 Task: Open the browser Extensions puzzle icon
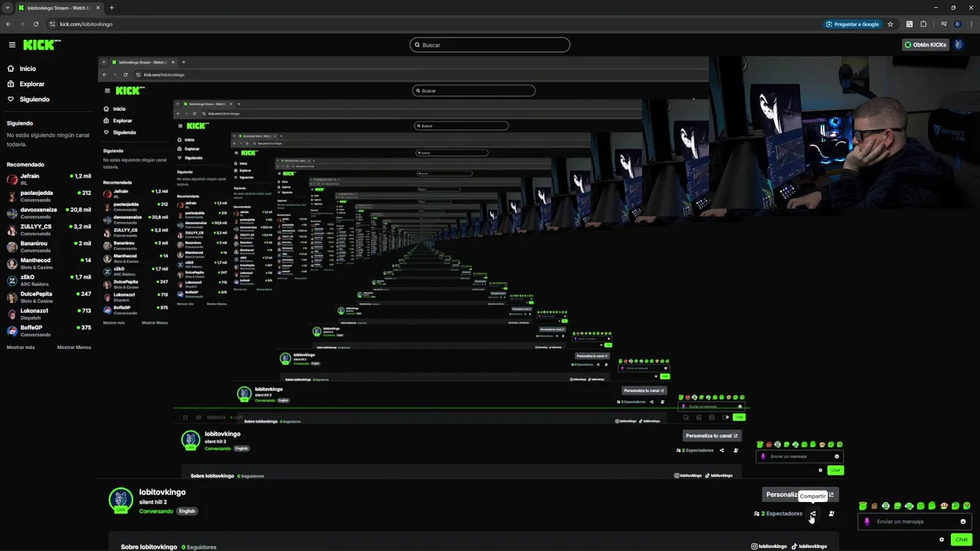click(x=924, y=24)
